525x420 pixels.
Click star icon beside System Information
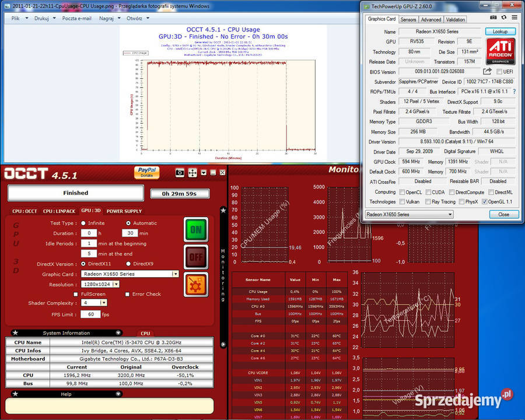click(15, 332)
